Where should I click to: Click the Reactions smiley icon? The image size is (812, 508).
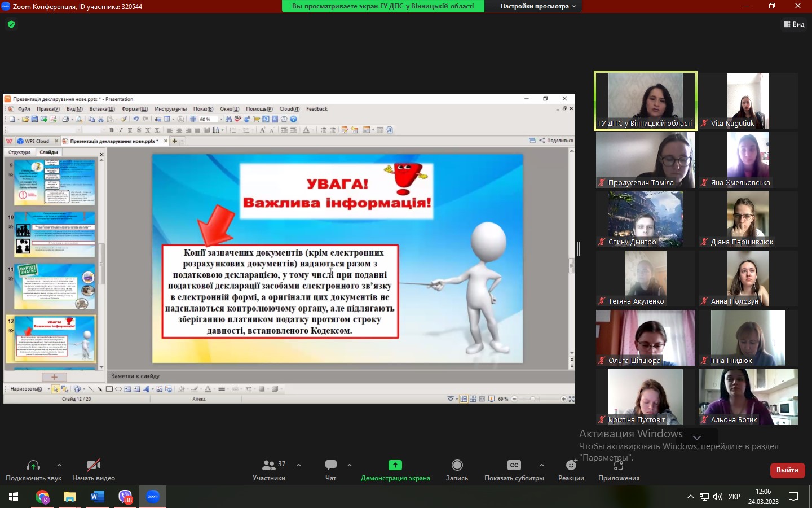point(571,465)
